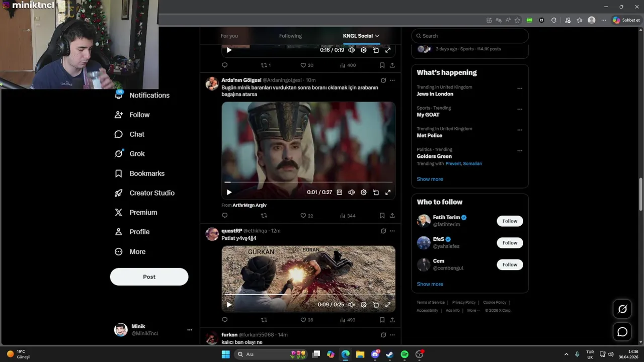The width and height of the screenshot is (644, 362).
Task: Bookmark the quastRP post
Action: (x=382, y=320)
